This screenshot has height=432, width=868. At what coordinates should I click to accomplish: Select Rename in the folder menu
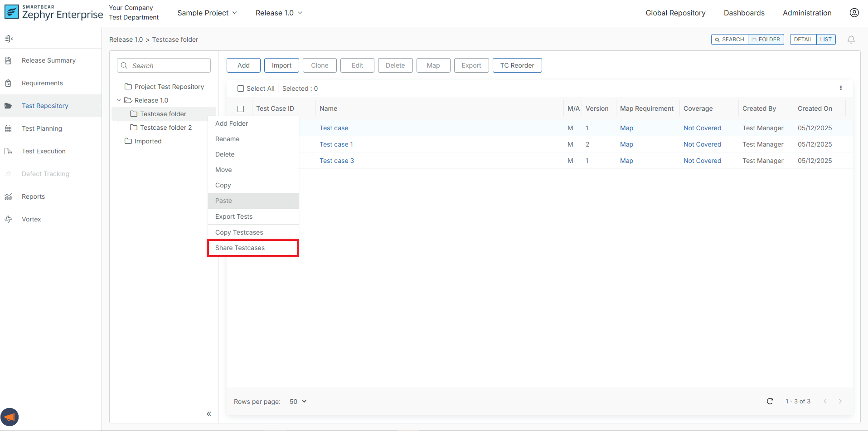coord(227,139)
